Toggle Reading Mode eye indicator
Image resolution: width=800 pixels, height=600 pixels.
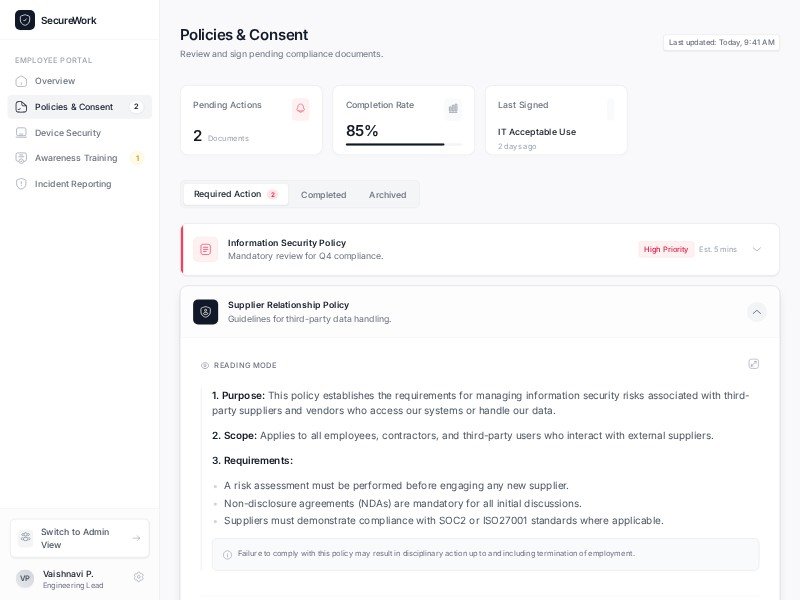pos(205,365)
